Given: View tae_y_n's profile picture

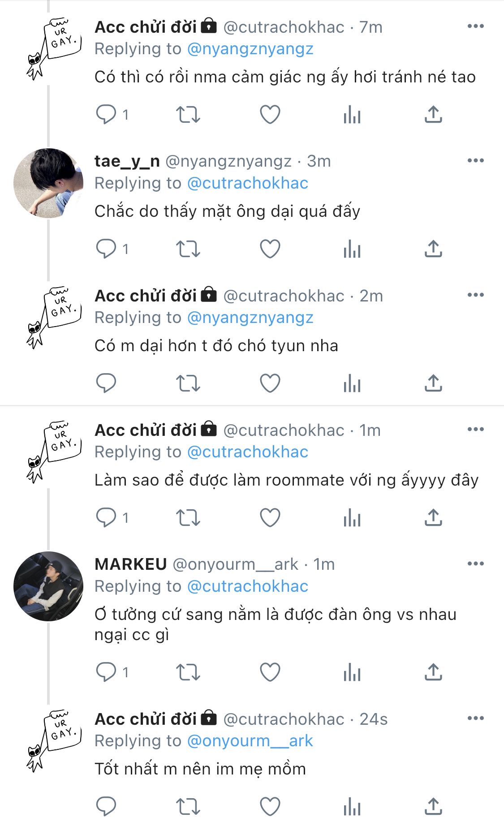Looking at the screenshot, I should click(48, 183).
